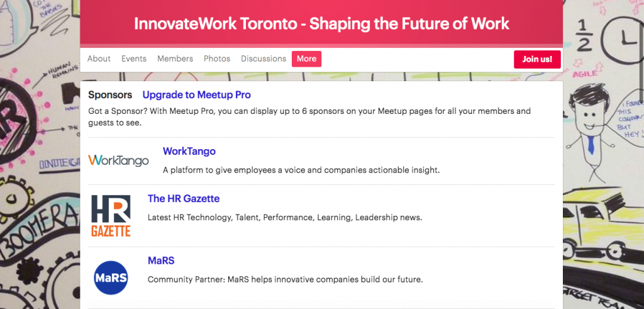
Task: Click the Sponsors section heading
Action: point(110,95)
